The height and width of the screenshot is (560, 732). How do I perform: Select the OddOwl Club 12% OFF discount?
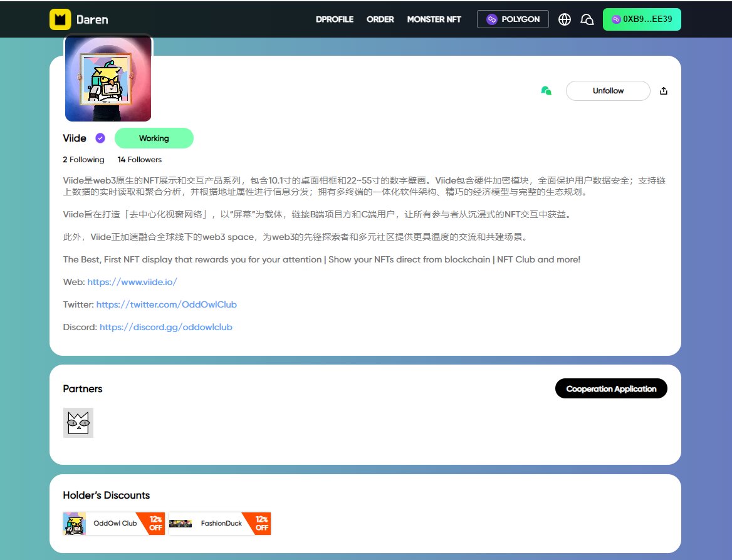(114, 523)
